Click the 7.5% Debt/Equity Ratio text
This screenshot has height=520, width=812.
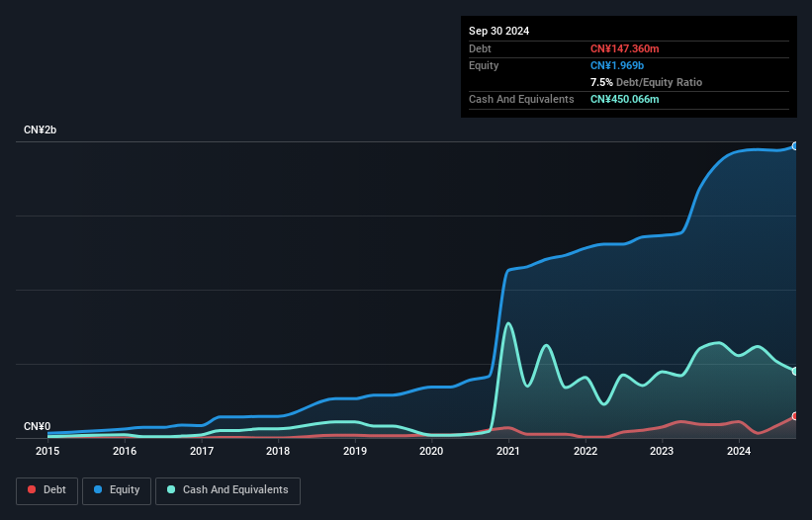click(x=646, y=82)
